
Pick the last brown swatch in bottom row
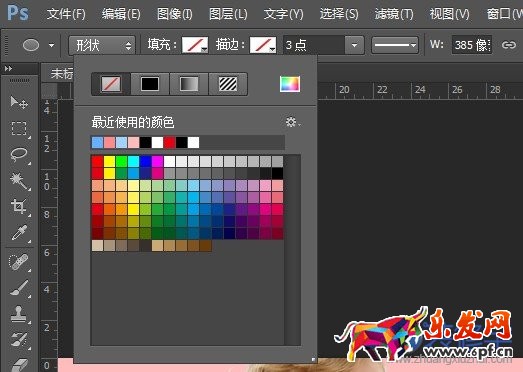[x=205, y=246]
